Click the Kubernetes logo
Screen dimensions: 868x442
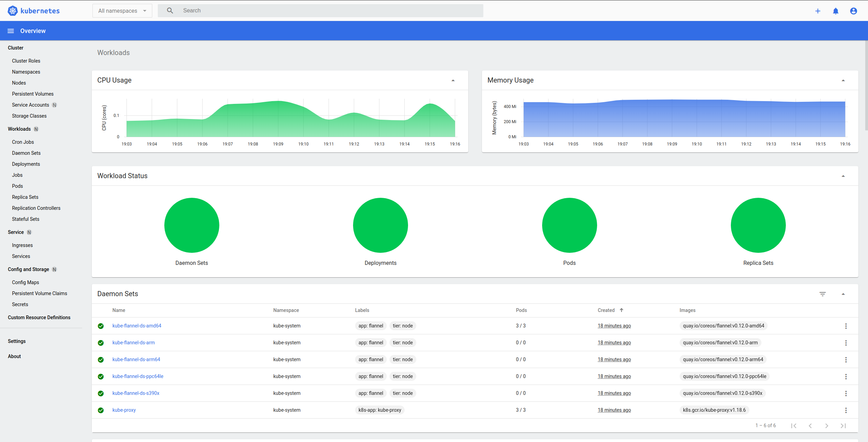pos(13,11)
